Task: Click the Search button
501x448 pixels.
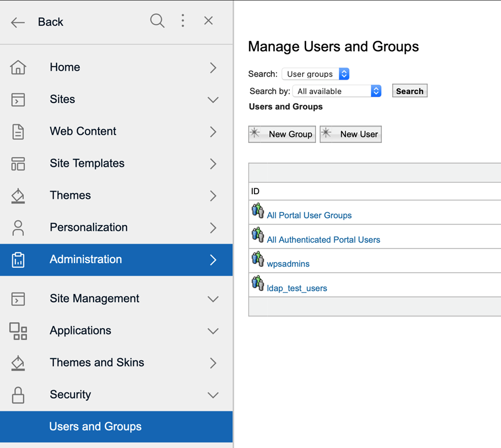Action: (x=410, y=91)
